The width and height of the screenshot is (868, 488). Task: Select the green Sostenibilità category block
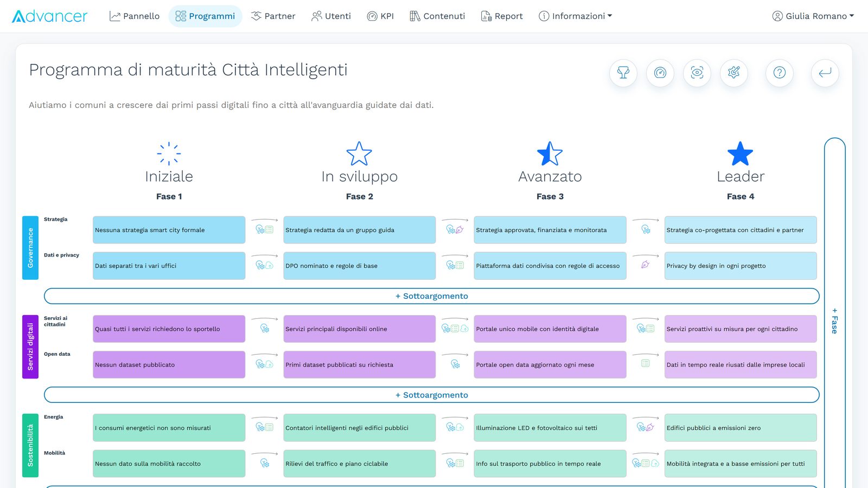pos(30,445)
